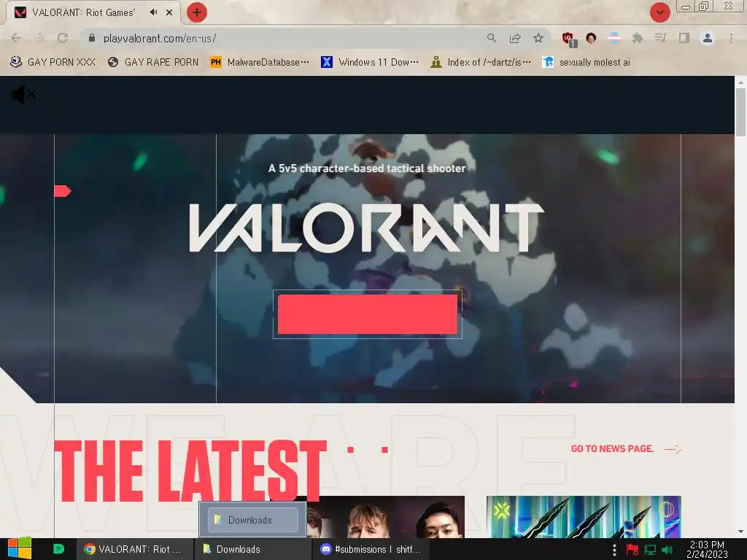Open the volume tray icon
This screenshot has height=560, width=747.
click(x=667, y=551)
